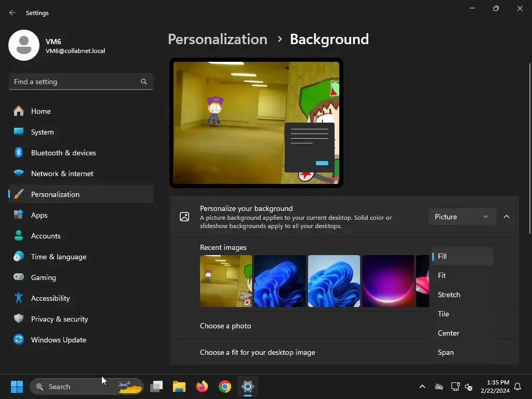Restore down the Settings window

496,8
